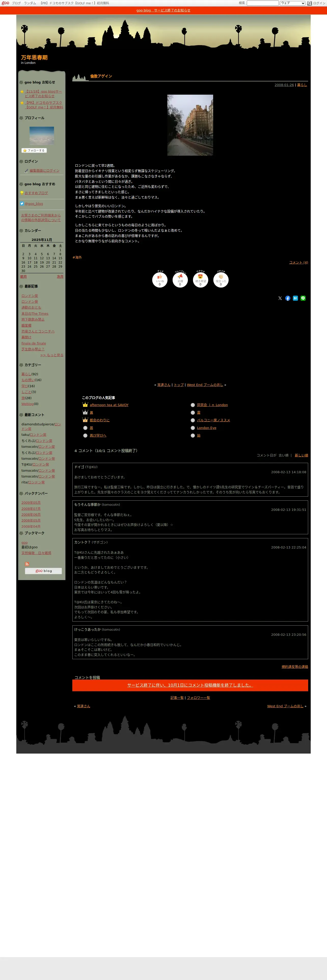Open the goo blog サービス終了のお知らせ banner link
Viewport: 327px width, 980px height.
pos(163,10)
